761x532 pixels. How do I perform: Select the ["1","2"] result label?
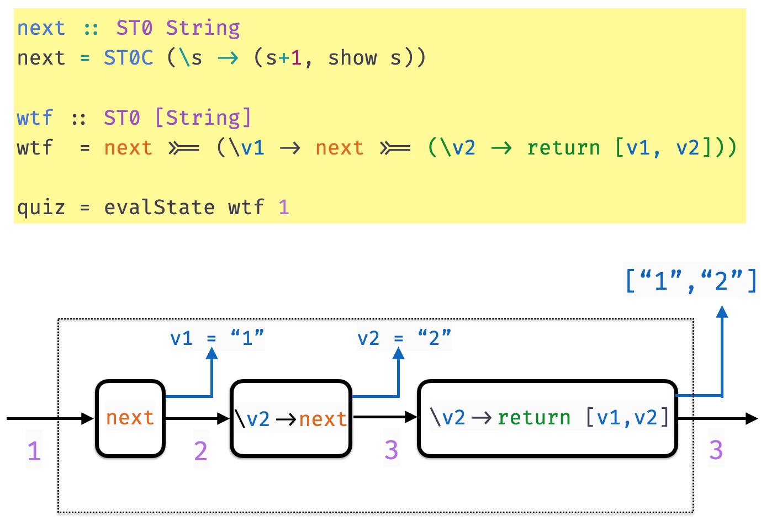(690, 280)
